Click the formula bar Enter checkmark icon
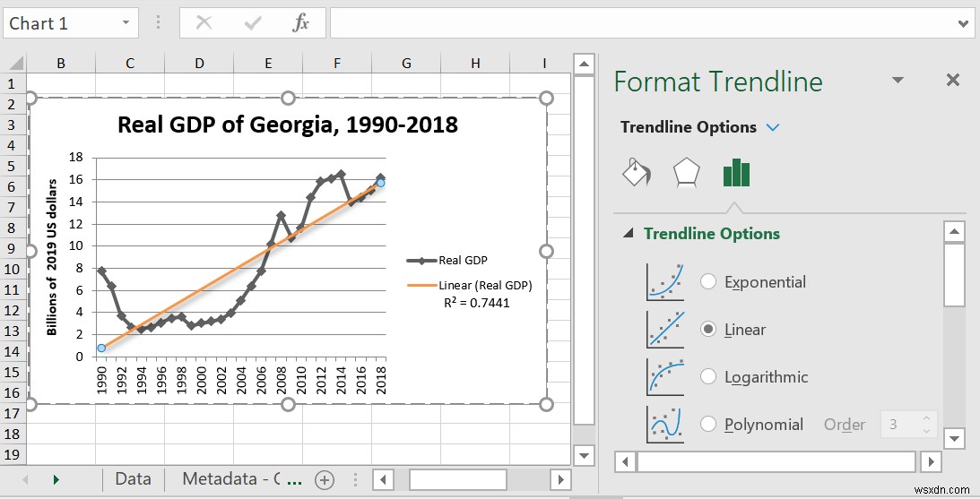Viewport: 980px width, 499px height. 253,23
